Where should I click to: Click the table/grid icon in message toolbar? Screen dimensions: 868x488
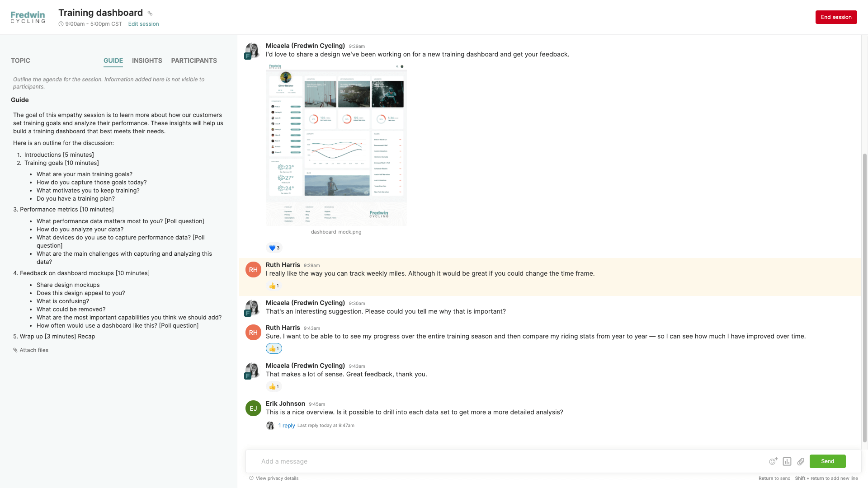[787, 461]
